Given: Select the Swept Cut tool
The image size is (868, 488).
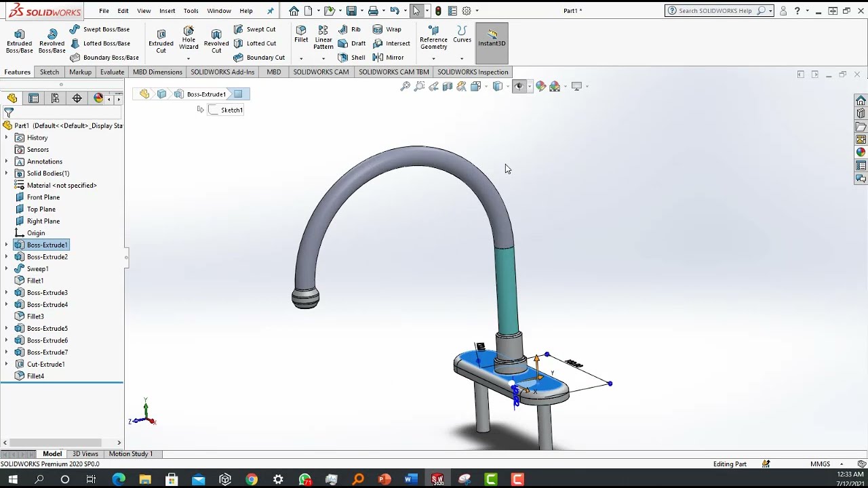Looking at the screenshot, I should click(254, 29).
